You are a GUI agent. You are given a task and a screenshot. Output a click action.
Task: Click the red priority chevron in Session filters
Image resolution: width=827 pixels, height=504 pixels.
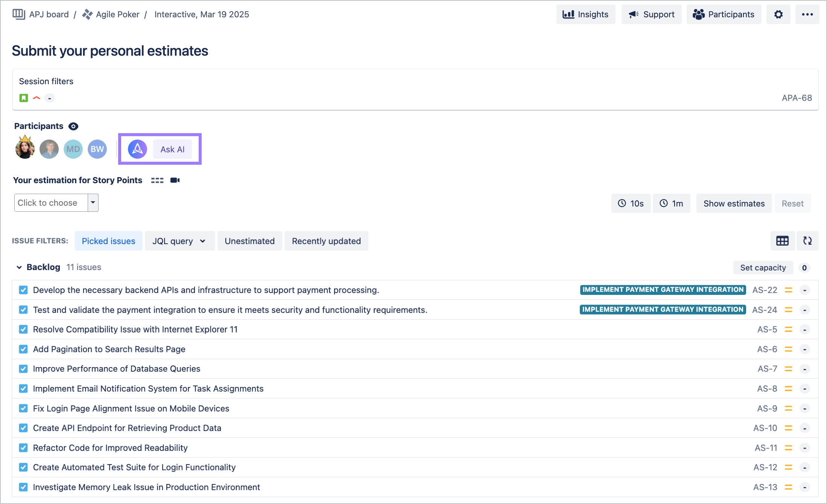36,98
